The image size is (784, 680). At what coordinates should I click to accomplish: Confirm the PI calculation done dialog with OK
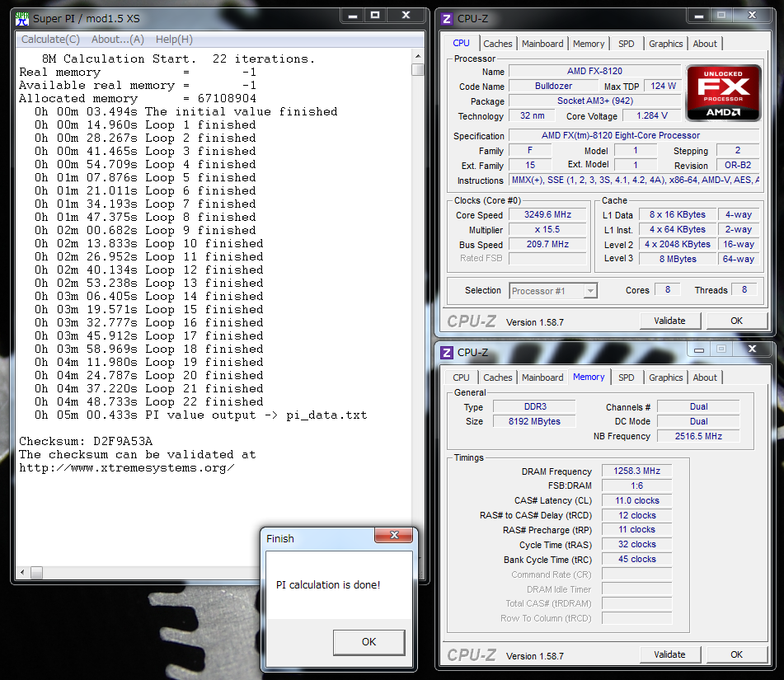[x=369, y=642]
